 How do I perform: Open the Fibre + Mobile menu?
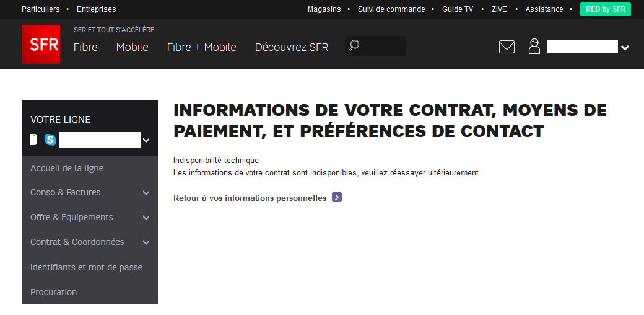(x=201, y=47)
